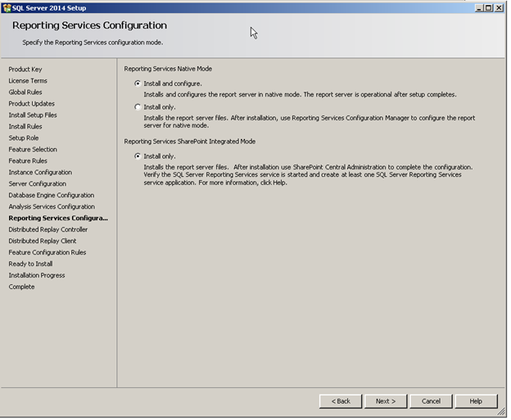Minimize the SQL Server 2014 Setup window
Screen dimensions: 511x420
tap(479, 8)
